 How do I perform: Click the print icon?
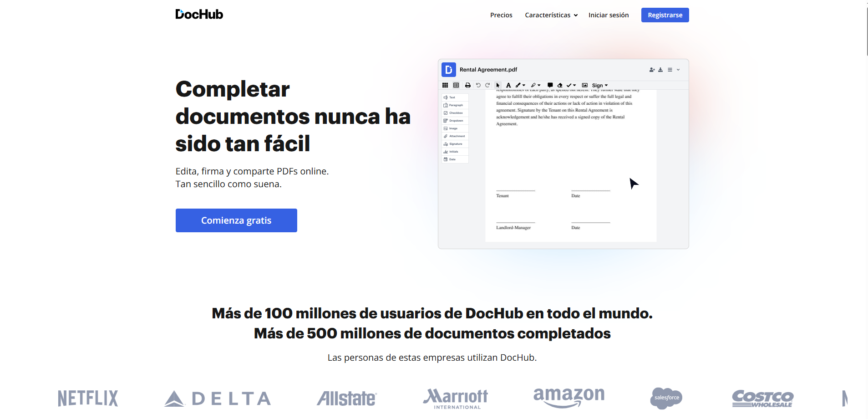(467, 85)
